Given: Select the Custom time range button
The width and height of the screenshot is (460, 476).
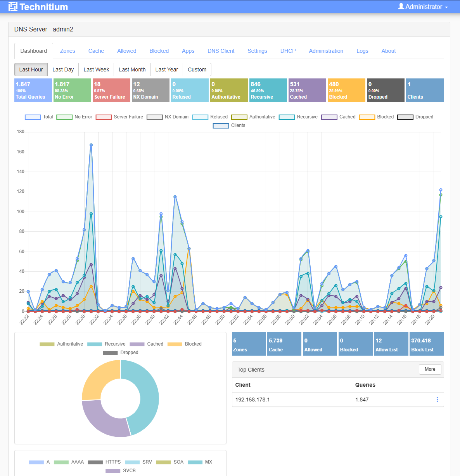Looking at the screenshot, I should [197, 69].
